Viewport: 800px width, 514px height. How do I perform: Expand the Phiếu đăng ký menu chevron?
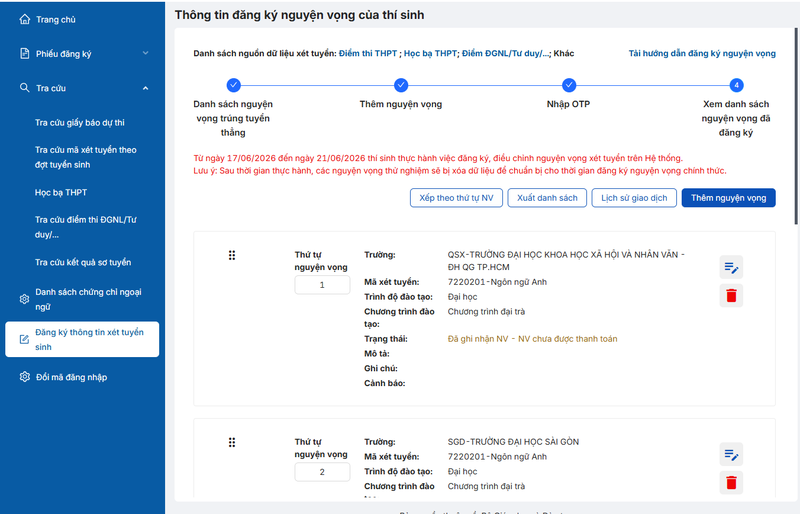[x=145, y=53]
